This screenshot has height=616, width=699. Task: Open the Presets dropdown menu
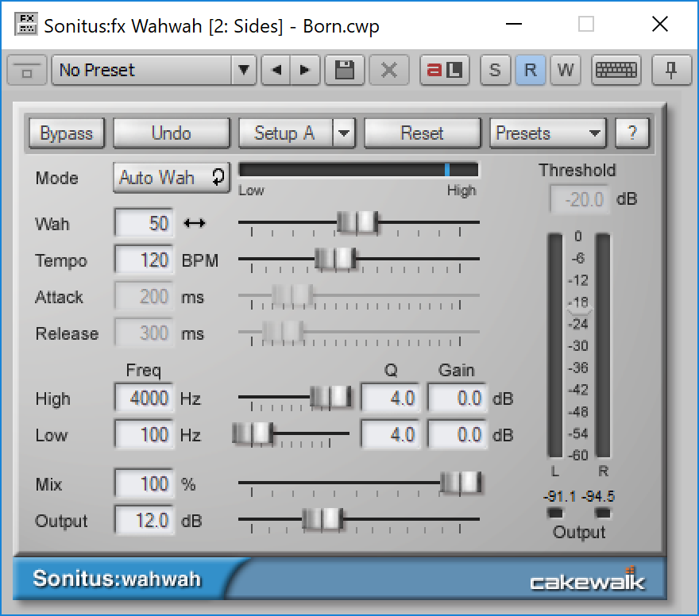547,133
